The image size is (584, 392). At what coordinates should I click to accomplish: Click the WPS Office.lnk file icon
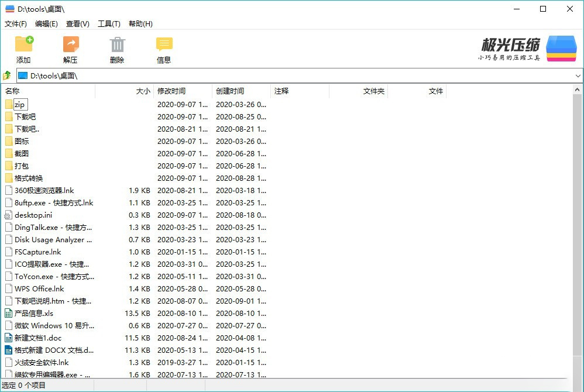(x=9, y=289)
